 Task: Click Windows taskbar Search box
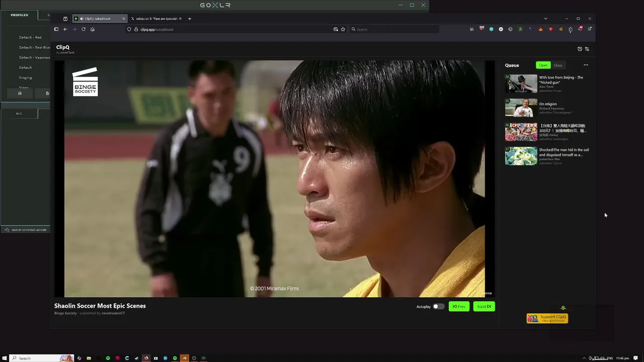[42, 358]
